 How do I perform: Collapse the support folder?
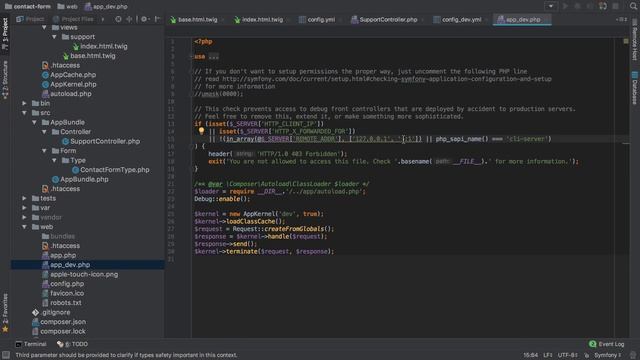54,37
